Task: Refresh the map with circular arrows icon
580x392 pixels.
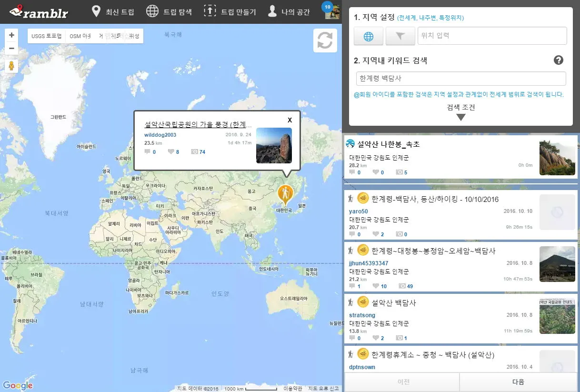Action: click(x=325, y=40)
